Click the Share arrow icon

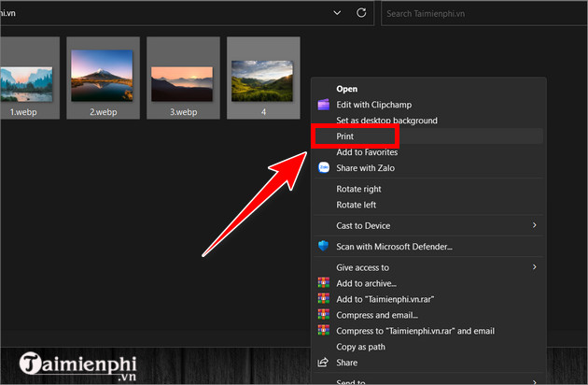[323, 363]
